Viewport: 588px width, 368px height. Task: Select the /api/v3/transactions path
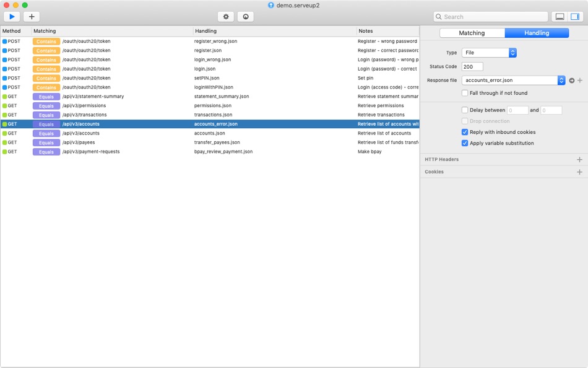pos(84,115)
